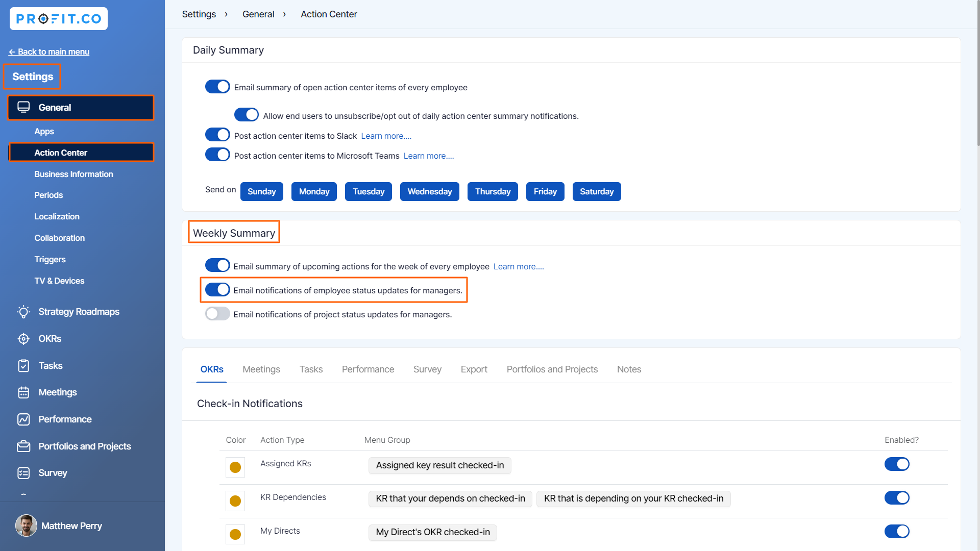Open OKRs via the target icon in sidebar
The image size is (980, 551).
click(x=23, y=338)
